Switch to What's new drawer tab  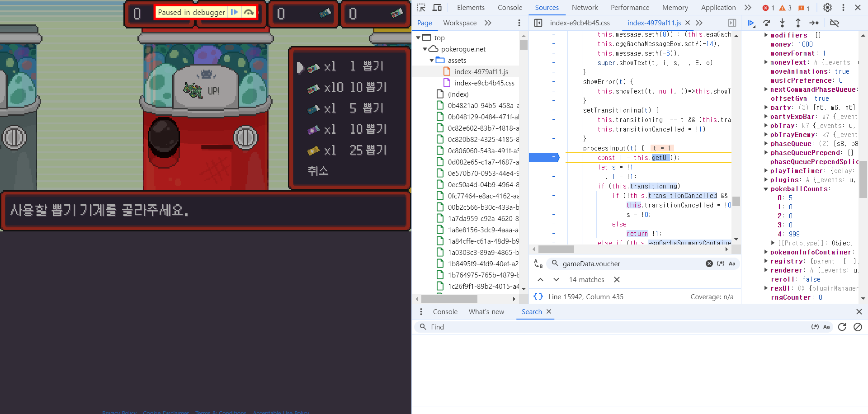click(x=486, y=312)
